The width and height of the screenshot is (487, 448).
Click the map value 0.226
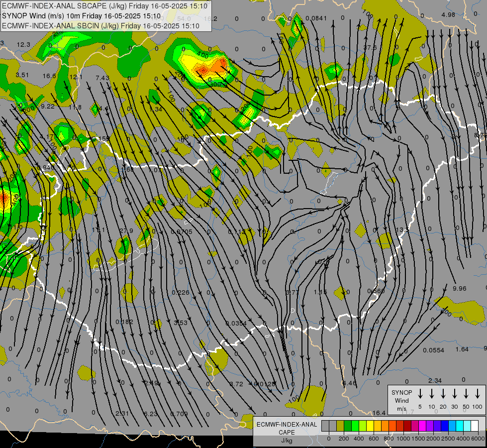coord(181,292)
